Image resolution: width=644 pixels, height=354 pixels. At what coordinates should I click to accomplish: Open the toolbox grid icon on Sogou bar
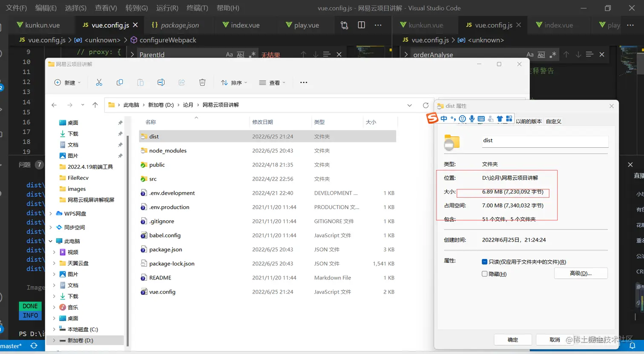click(509, 118)
